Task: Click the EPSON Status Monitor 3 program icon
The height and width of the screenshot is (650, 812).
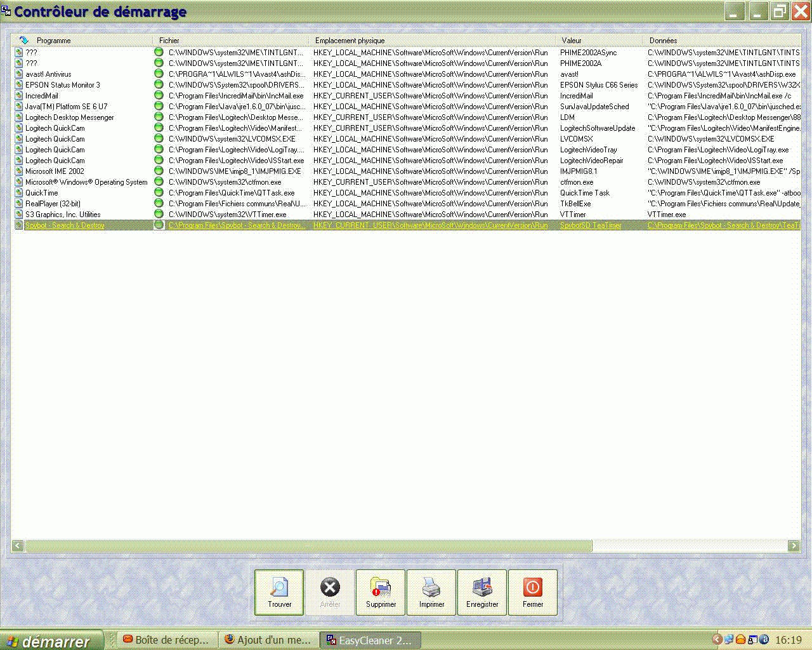Action: 19,85
